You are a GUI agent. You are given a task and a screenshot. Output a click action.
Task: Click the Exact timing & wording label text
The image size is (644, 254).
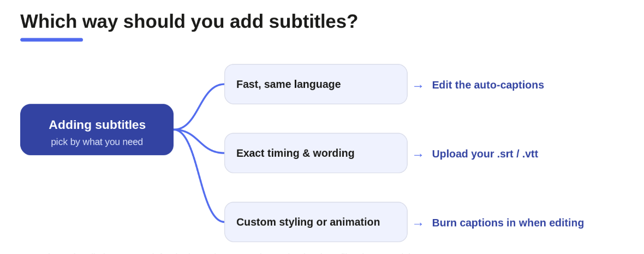[295, 153]
